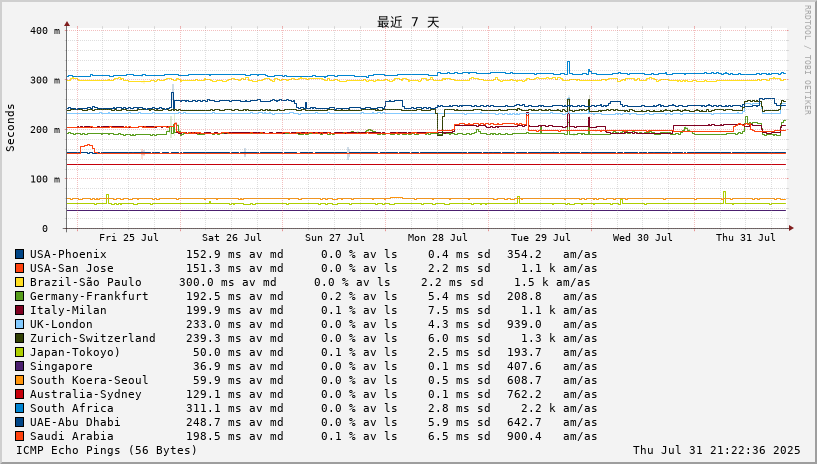Click the Germany-Frankfurt green legend swatch
817x464 pixels.
click(x=19, y=297)
